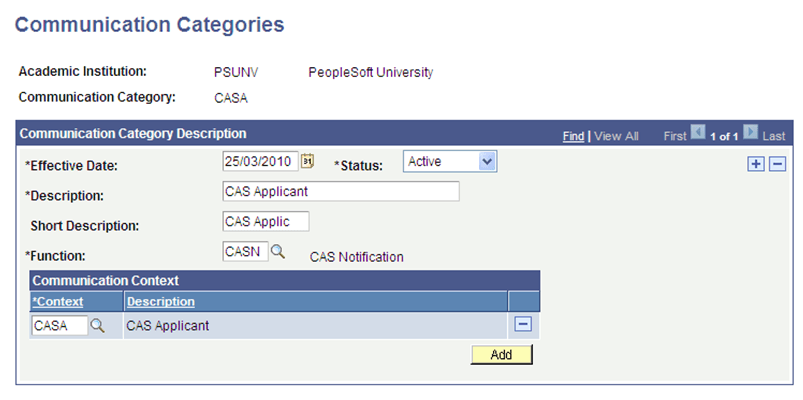Sort by the Description column header
Screen dimensions: 803x400
[160, 301]
